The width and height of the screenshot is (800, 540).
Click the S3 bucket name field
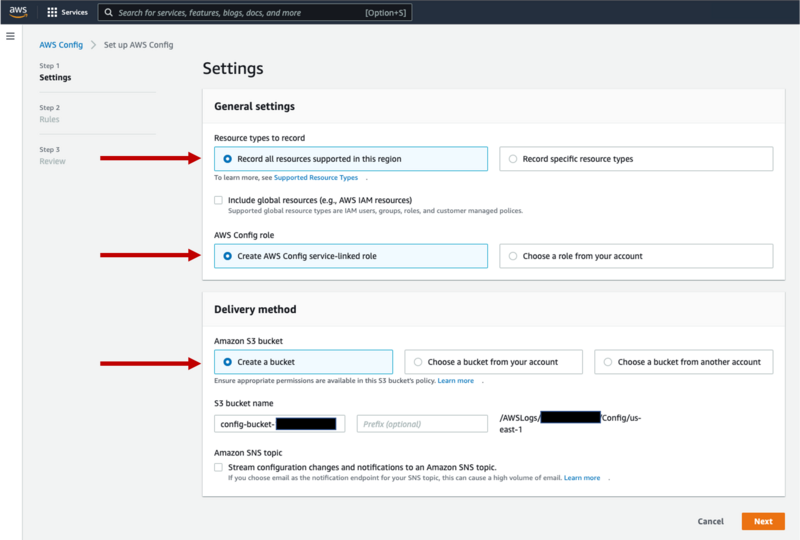tap(280, 424)
